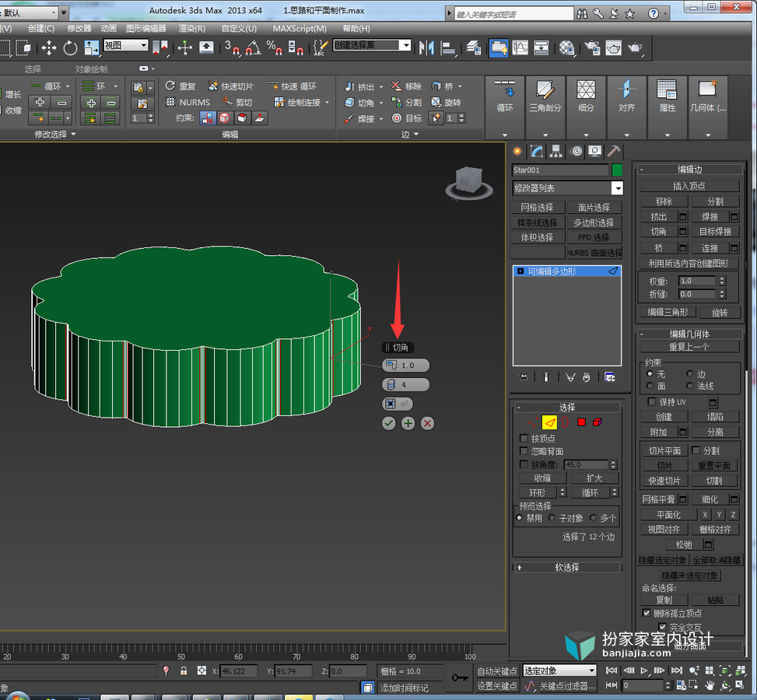Open the 创建选择集 dropdown
The image size is (757, 700).
[x=372, y=45]
